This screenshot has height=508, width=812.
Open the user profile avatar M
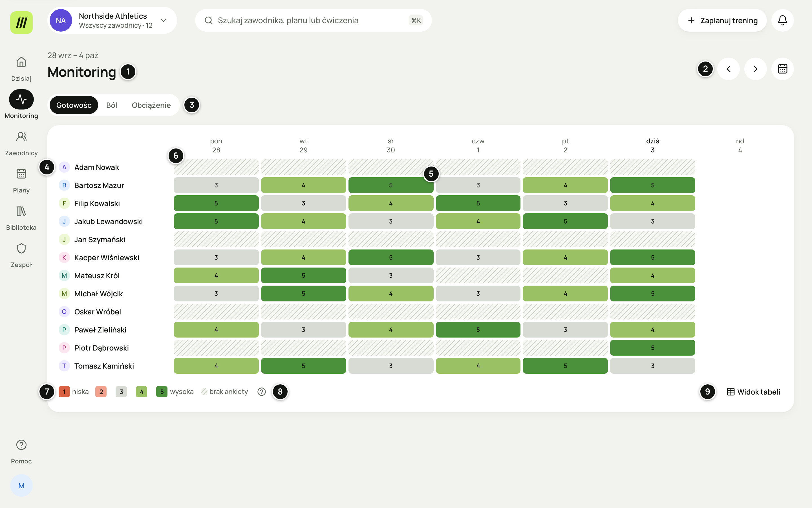tap(21, 485)
